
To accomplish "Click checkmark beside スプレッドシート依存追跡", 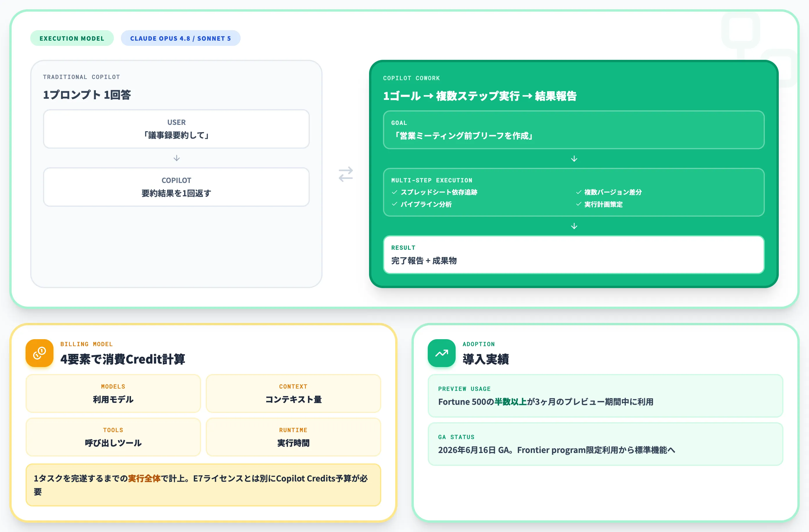I will [x=395, y=192].
